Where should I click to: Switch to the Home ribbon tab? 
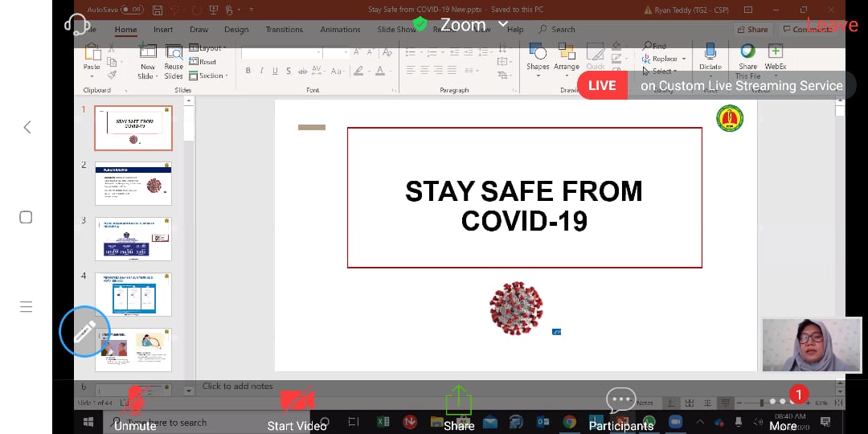(125, 30)
